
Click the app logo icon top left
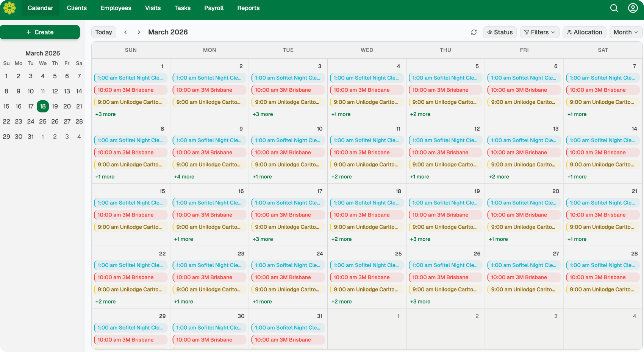[x=9, y=8]
